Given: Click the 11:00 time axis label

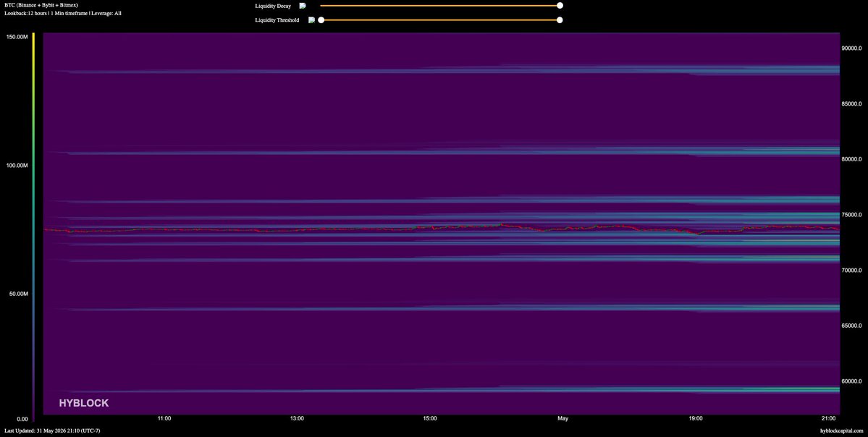Looking at the screenshot, I should [x=164, y=419].
